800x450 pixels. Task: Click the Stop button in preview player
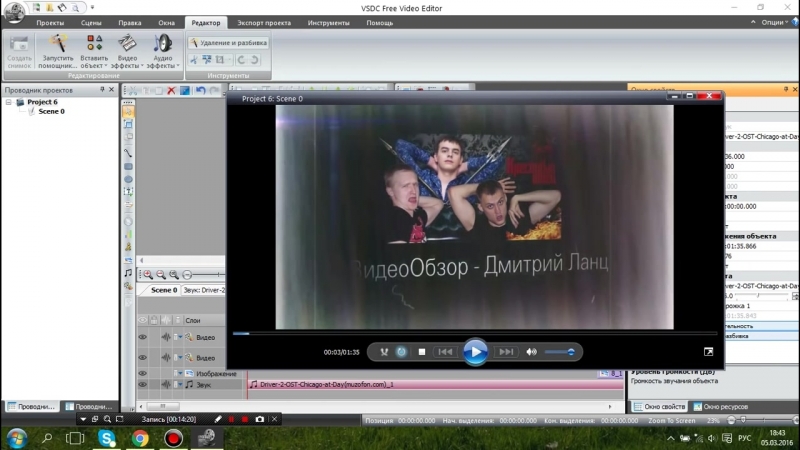click(x=421, y=352)
